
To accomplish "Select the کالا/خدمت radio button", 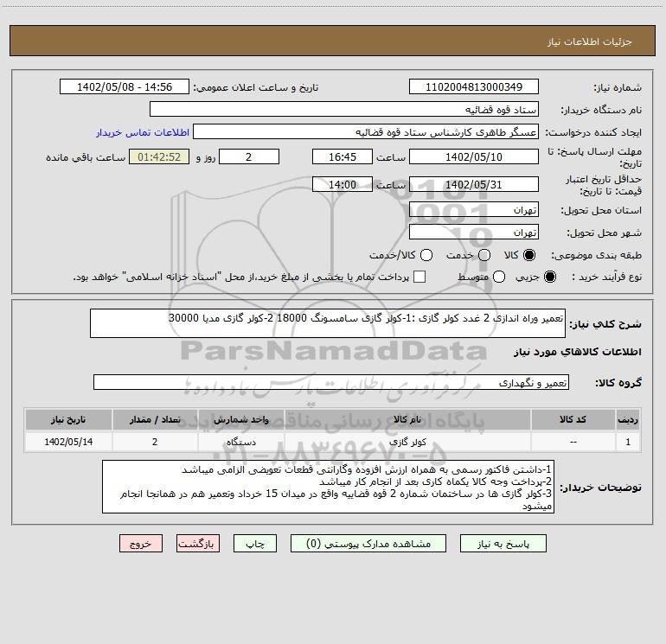I will click(426, 255).
